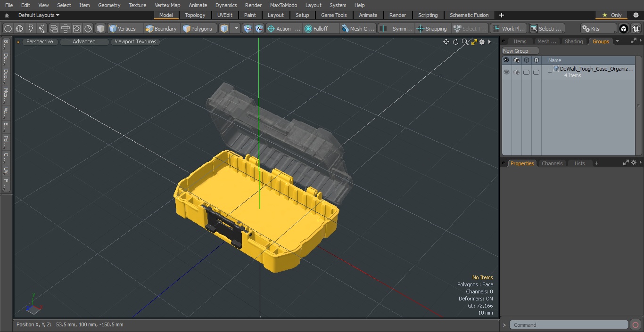Image resolution: width=644 pixels, height=332 pixels.
Task: Toggle Snapping on
Action: 432,29
